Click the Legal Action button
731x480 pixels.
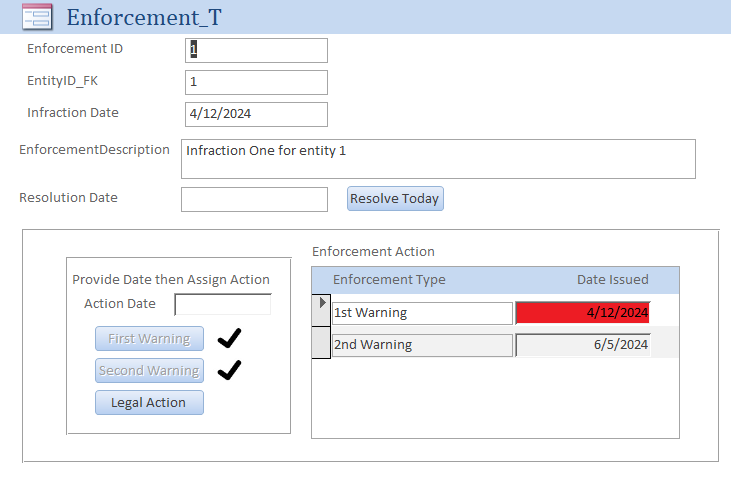[149, 402]
